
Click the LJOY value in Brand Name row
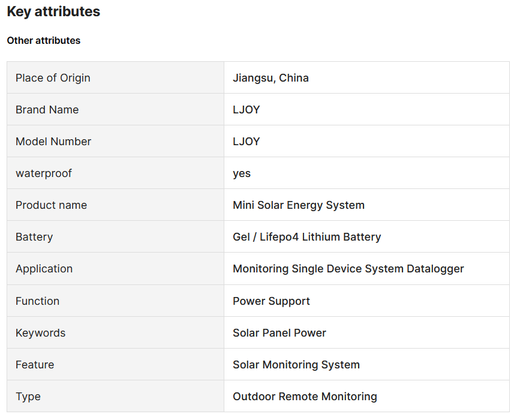pos(247,110)
